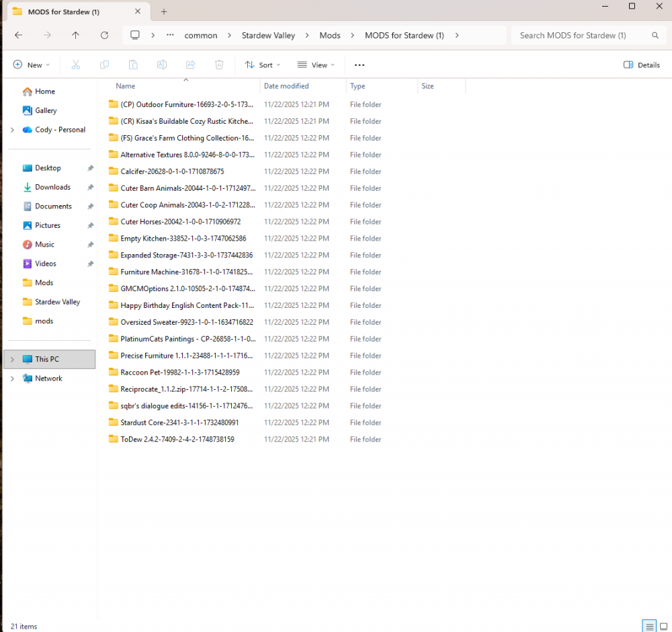Click the Paste clipboard icon
Viewport: 672px width, 632px height.
(x=133, y=65)
